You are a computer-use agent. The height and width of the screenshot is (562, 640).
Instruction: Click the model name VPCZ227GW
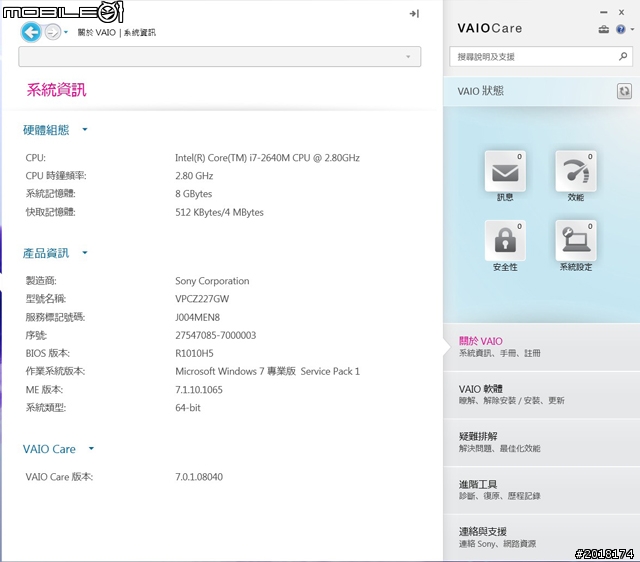pos(202,299)
